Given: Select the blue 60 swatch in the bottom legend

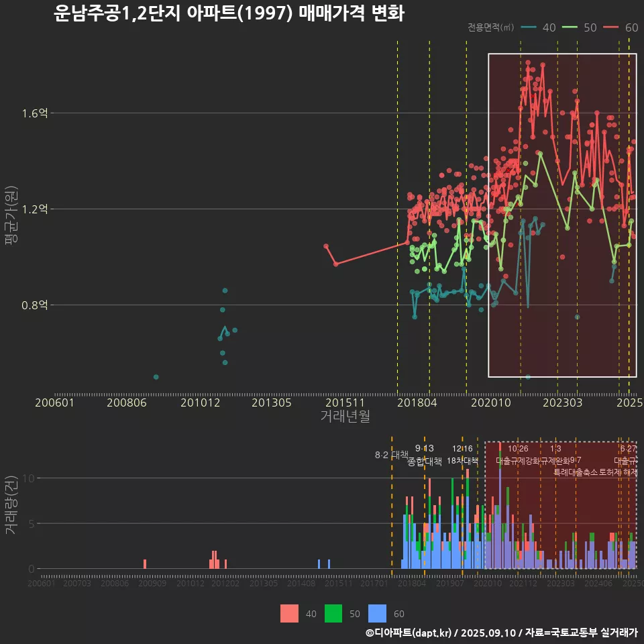Looking at the screenshot, I should tap(378, 614).
